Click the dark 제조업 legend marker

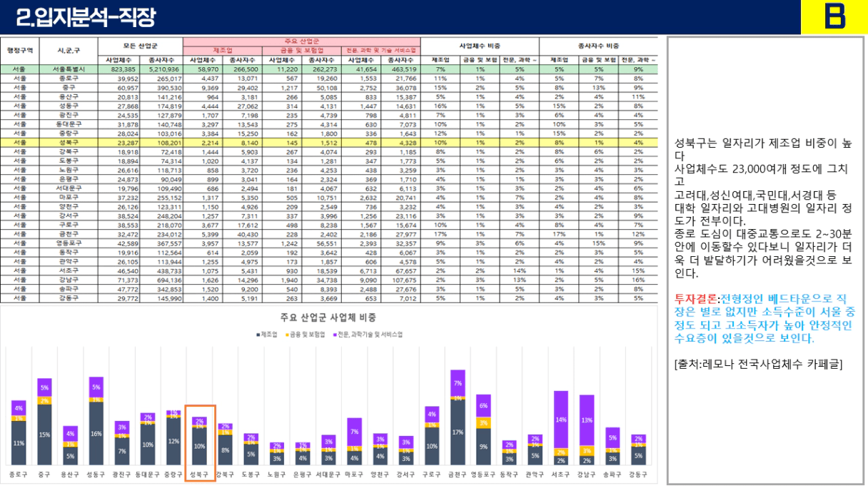tap(258, 334)
